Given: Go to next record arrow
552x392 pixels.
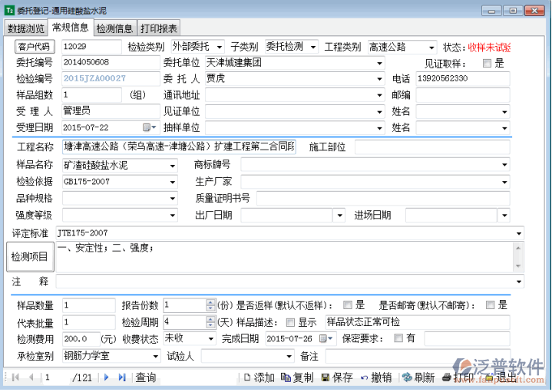Looking at the screenshot, I should point(107,377).
